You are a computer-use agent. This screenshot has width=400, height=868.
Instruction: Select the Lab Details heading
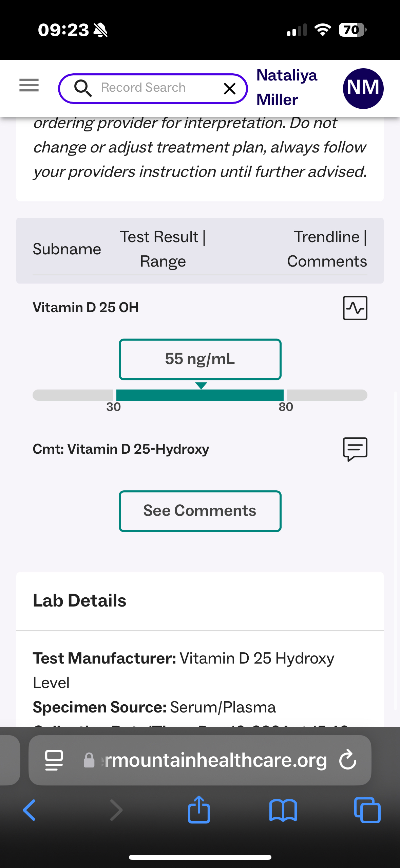79,600
